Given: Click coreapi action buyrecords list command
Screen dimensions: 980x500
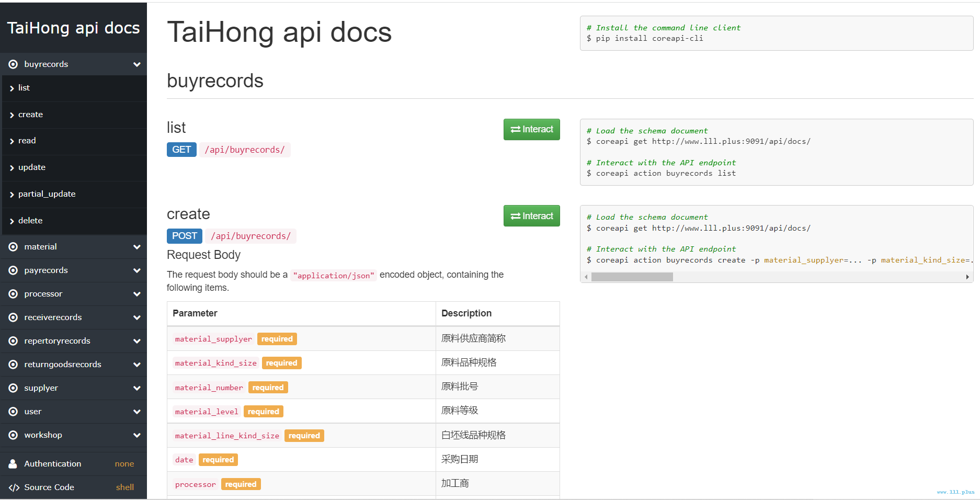Looking at the screenshot, I should 666,173.
